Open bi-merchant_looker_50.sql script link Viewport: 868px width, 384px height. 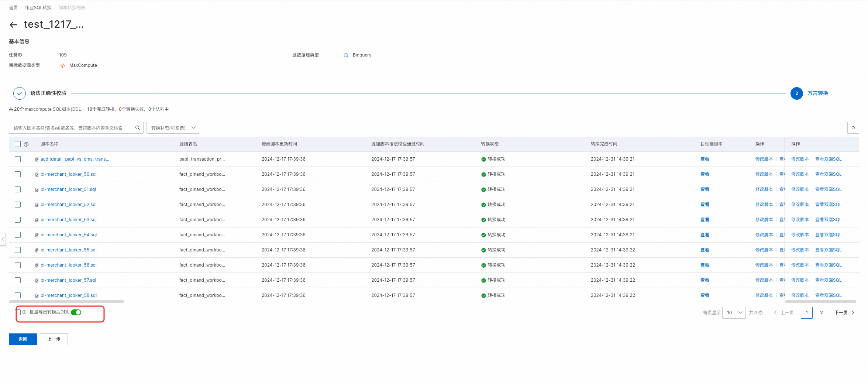pyautogui.click(x=69, y=174)
